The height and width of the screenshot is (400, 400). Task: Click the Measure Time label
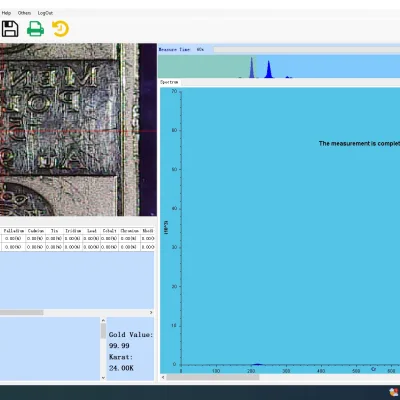click(x=174, y=49)
